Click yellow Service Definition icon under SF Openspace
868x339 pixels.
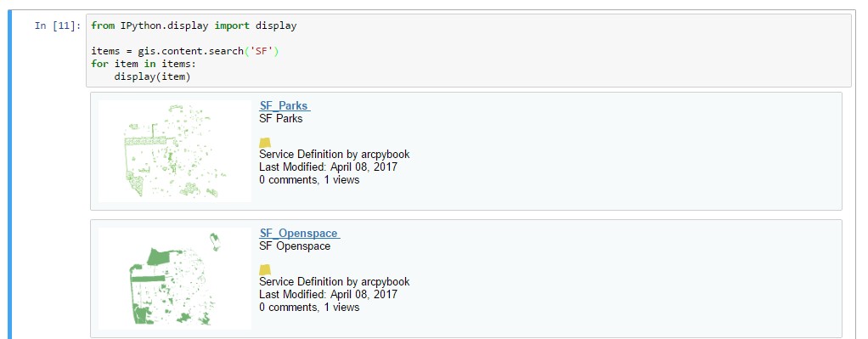coord(265,270)
